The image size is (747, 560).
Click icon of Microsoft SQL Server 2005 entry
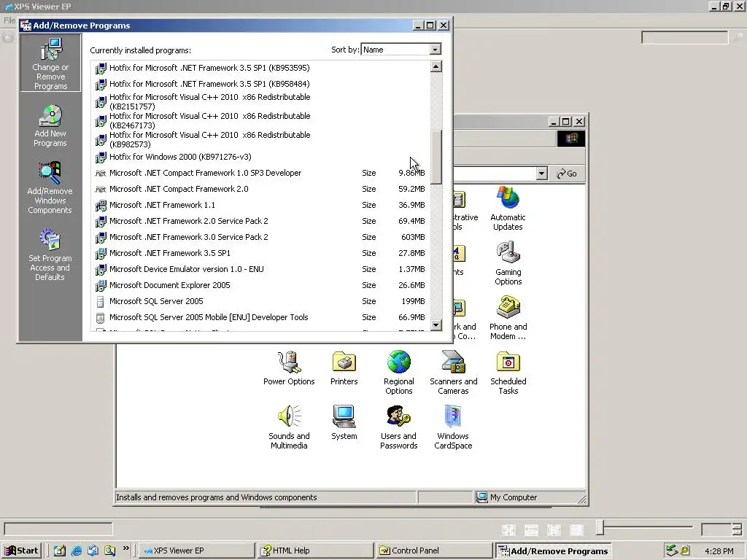point(101,301)
